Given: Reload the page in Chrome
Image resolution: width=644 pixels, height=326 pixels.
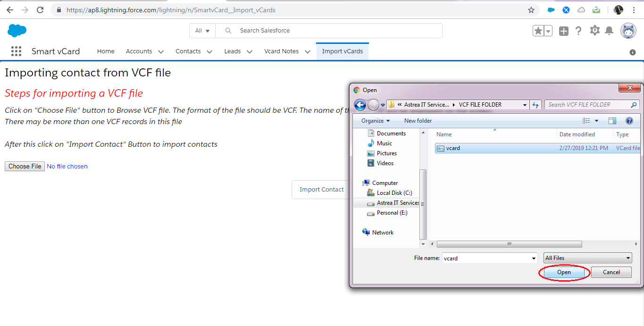Looking at the screenshot, I should (40, 10).
